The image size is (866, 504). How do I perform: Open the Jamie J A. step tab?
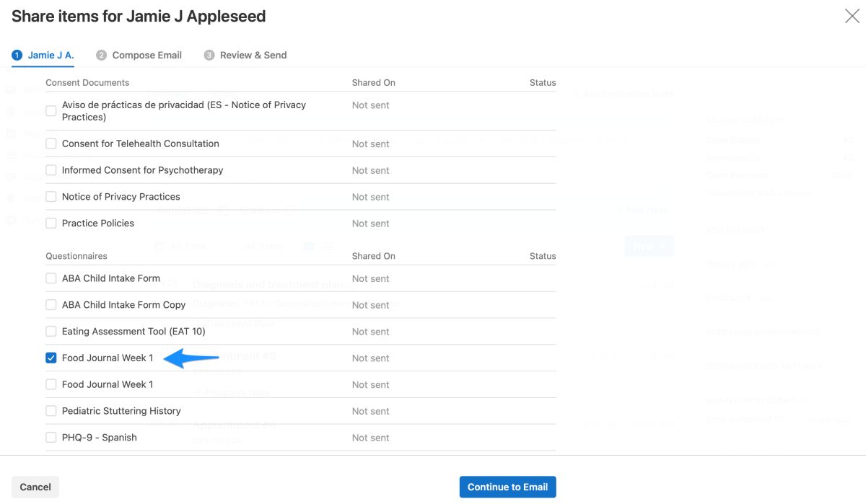[43, 55]
